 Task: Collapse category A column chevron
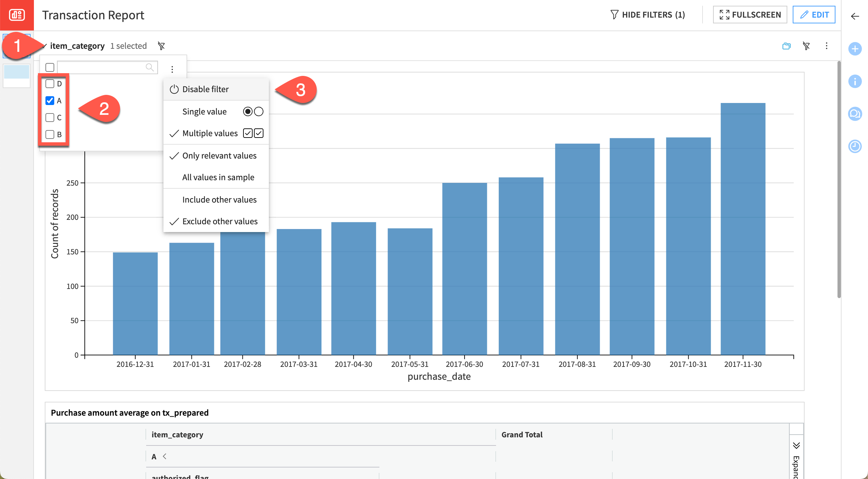click(x=164, y=456)
